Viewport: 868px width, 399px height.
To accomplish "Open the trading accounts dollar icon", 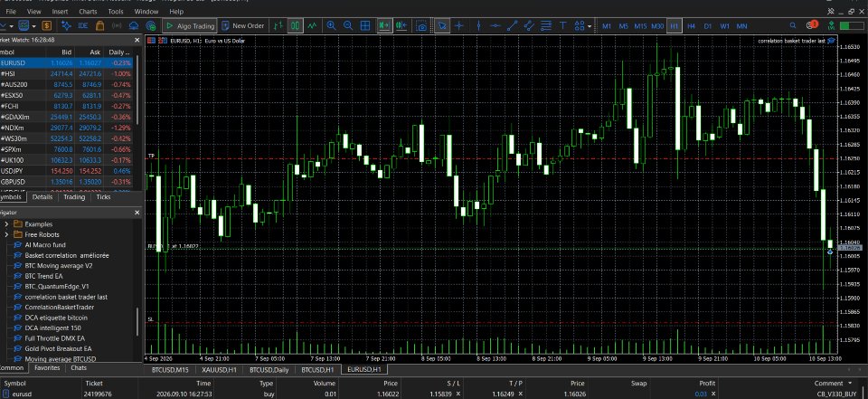I will (x=46, y=25).
